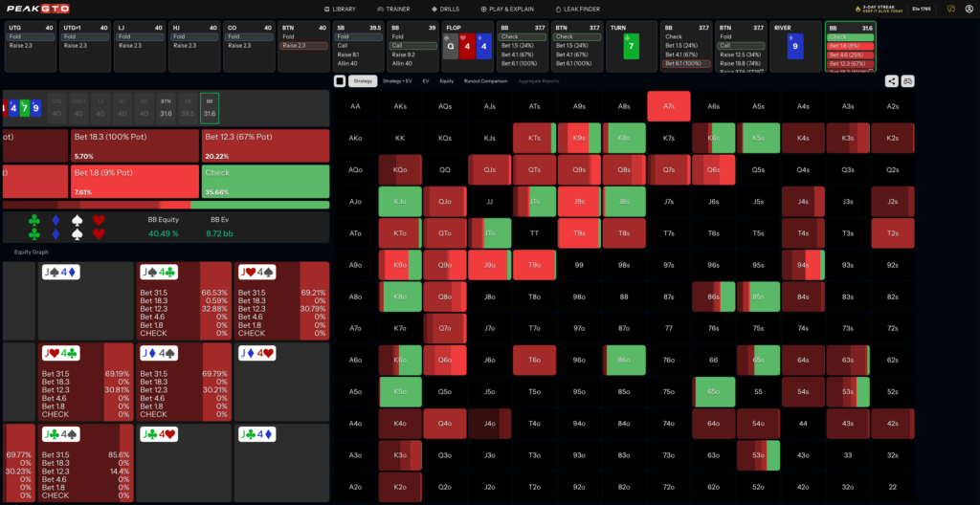This screenshot has height=505, width=980.
Task: Click second-row green club suit filter
Action: coord(33,233)
